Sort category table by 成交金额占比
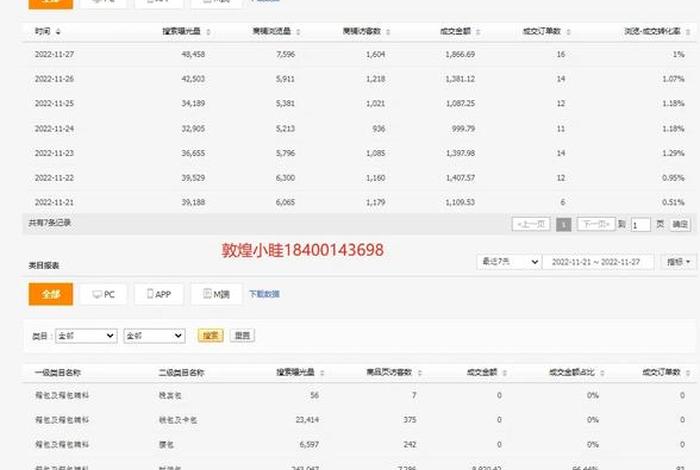 coord(602,373)
